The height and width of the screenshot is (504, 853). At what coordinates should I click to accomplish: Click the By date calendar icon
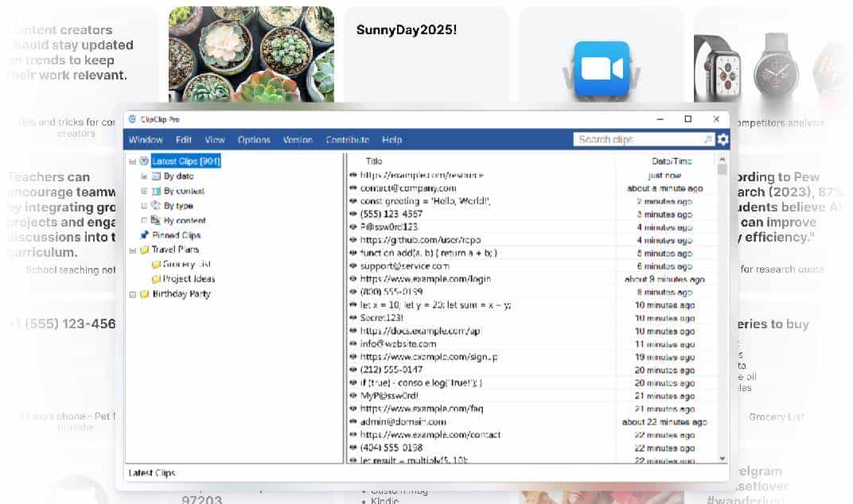pyautogui.click(x=156, y=176)
